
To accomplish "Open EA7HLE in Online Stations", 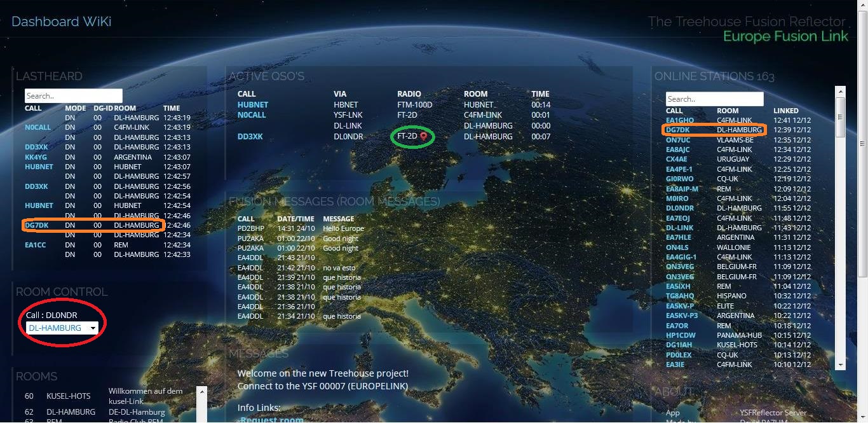I will (x=679, y=237).
